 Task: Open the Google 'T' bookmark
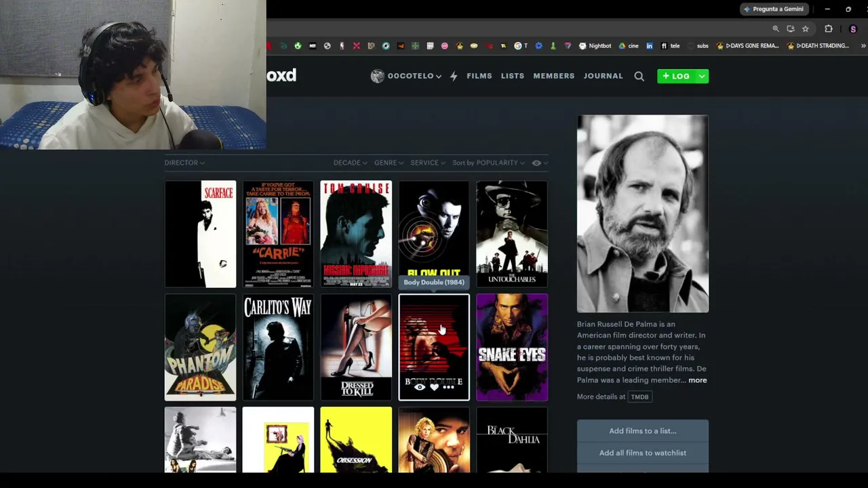[521, 46]
